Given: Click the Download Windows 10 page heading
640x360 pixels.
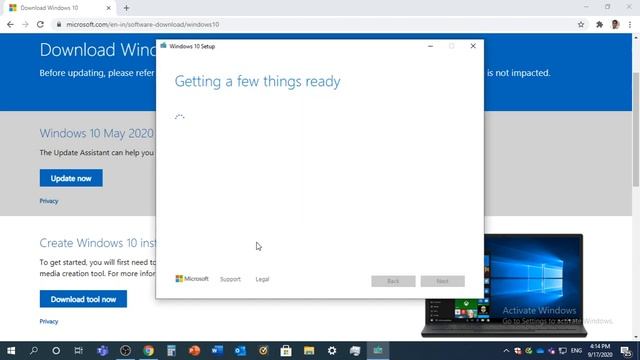Looking at the screenshot, I should click(x=98, y=50).
